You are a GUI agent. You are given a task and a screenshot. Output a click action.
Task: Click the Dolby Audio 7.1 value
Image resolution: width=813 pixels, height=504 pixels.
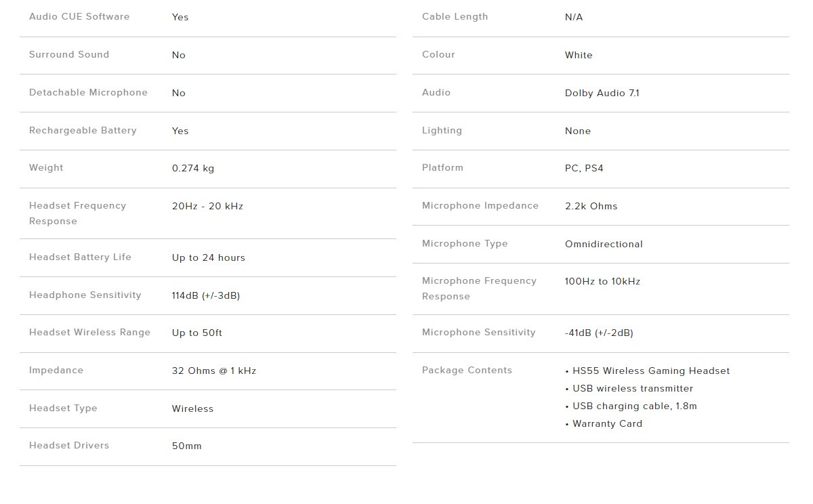602,93
